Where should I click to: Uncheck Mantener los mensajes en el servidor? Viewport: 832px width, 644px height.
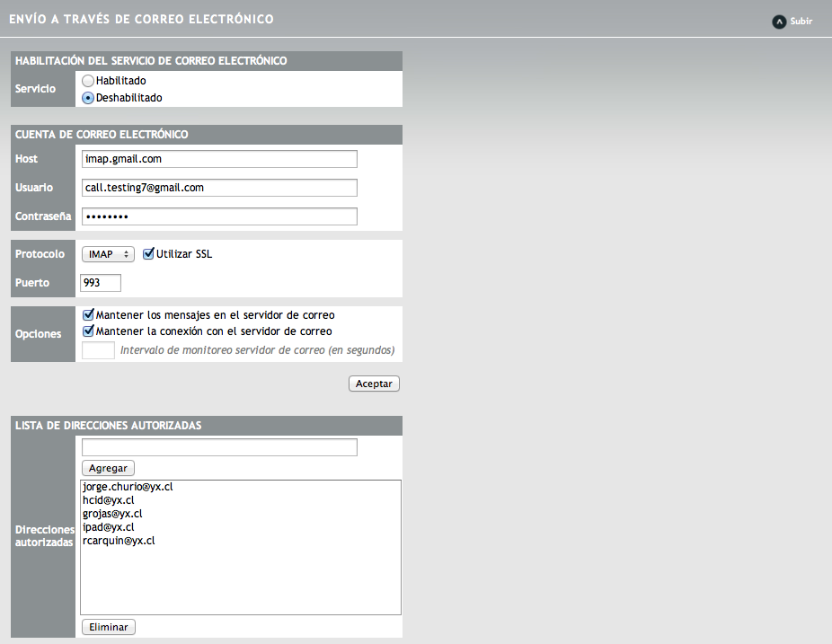(x=89, y=314)
